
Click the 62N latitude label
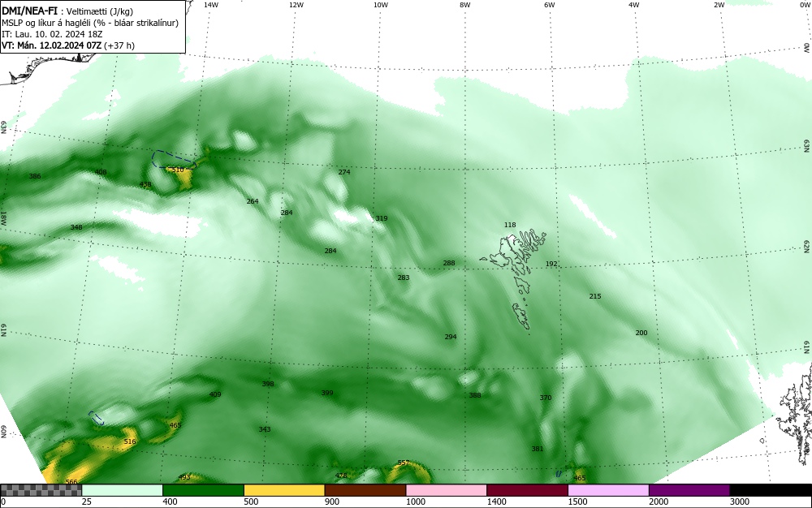coord(807,248)
